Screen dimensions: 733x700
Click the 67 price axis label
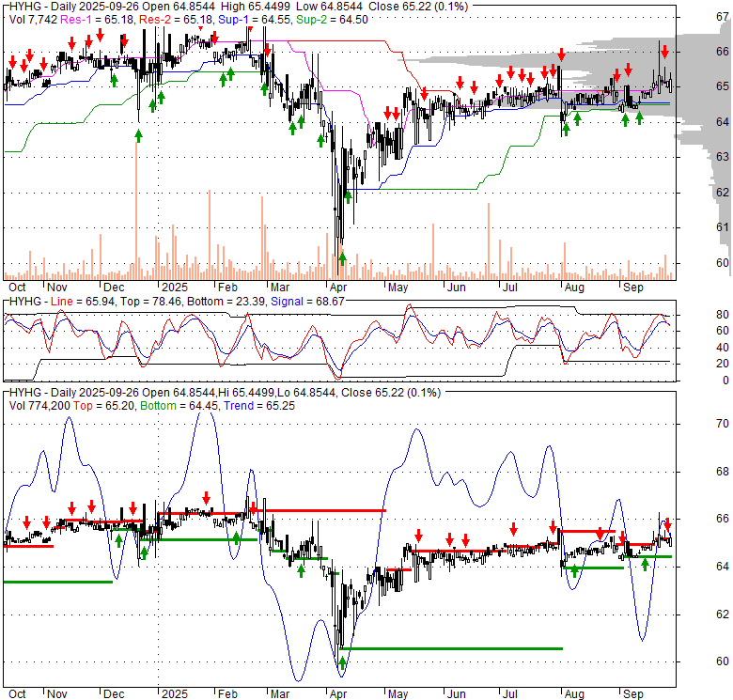point(723,16)
